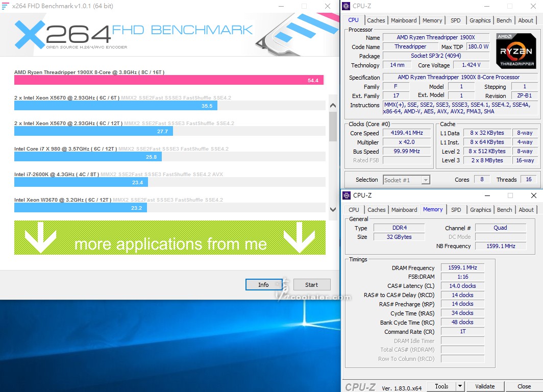Click the Threads count value 16
This screenshot has height=392, width=543.
[x=529, y=179]
